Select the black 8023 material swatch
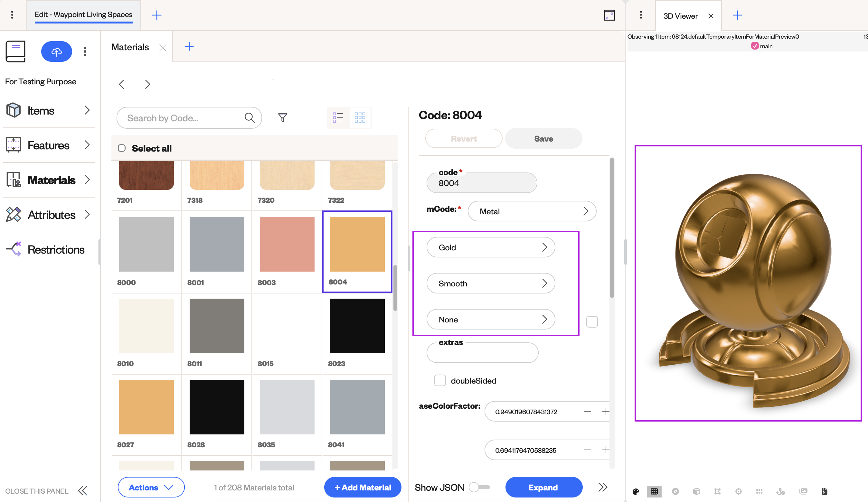This screenshot has width=868, height=502. point(357,326)
